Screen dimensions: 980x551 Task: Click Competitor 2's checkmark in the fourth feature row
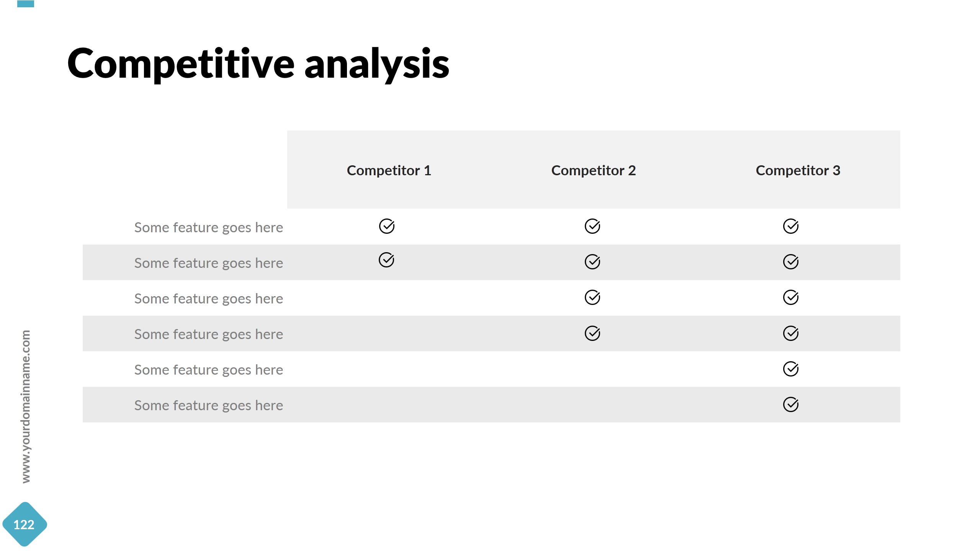[592, 333]
